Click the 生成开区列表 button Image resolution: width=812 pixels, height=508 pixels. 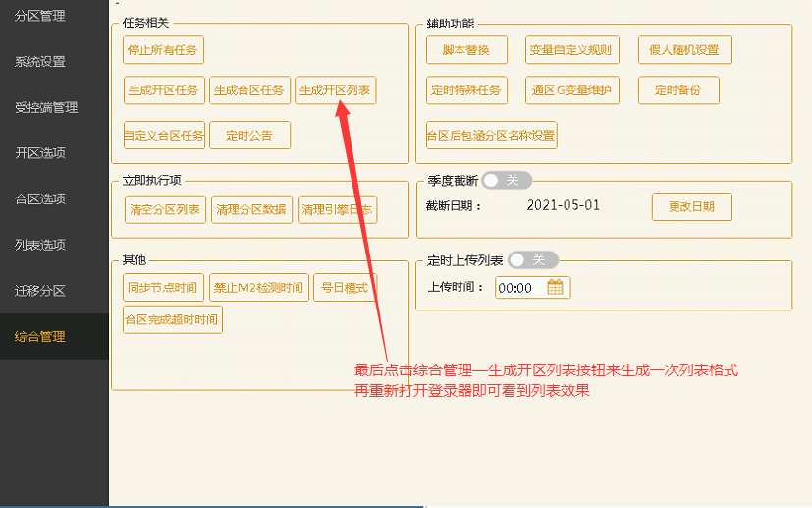tap(335, 90)
